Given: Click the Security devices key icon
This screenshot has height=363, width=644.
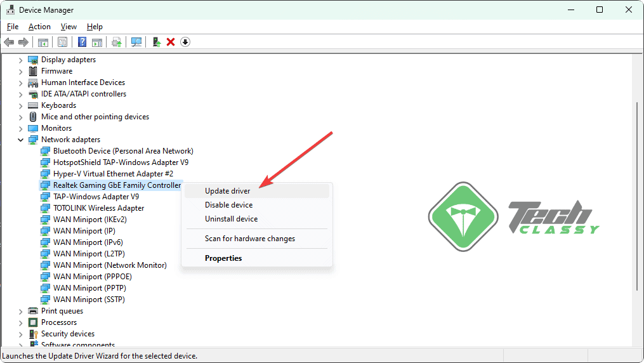Looking at the screenshot, I should (33, 334).
